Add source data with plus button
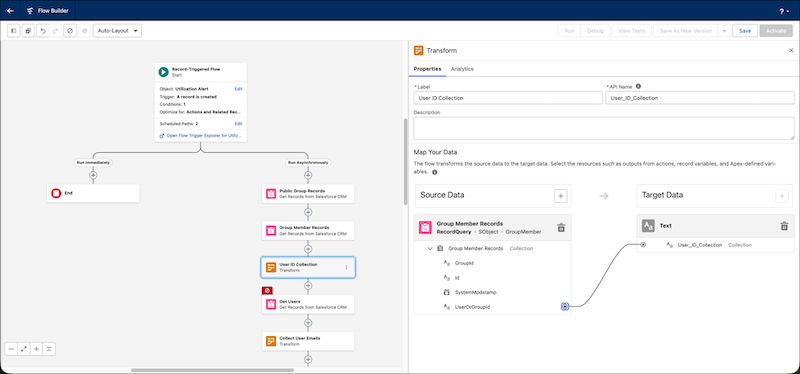The image size is (800, 374). tap(560, 196)
